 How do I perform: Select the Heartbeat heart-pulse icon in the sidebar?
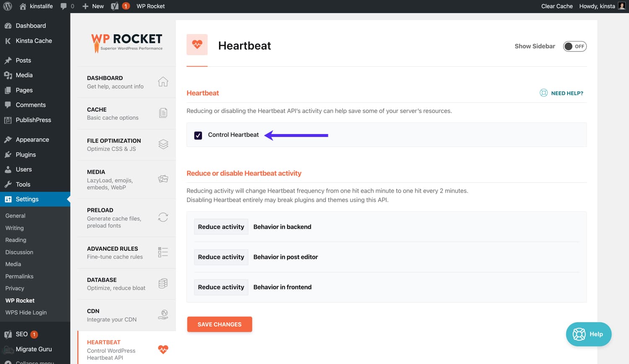(163, 349)
